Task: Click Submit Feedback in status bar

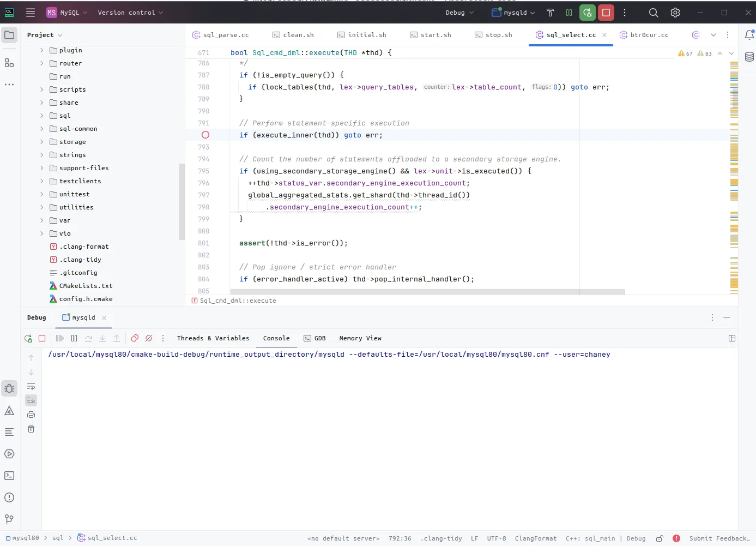Action: 719,538
